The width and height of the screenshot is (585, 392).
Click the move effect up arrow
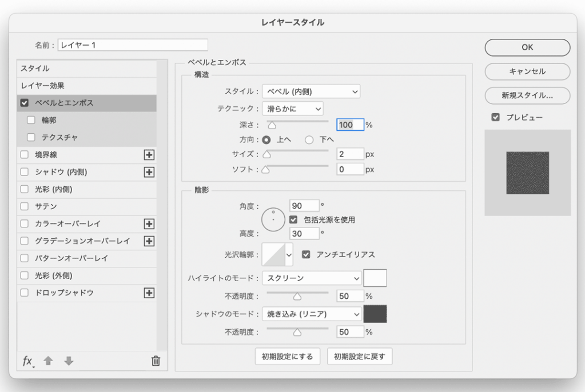[x=49, y=361]
